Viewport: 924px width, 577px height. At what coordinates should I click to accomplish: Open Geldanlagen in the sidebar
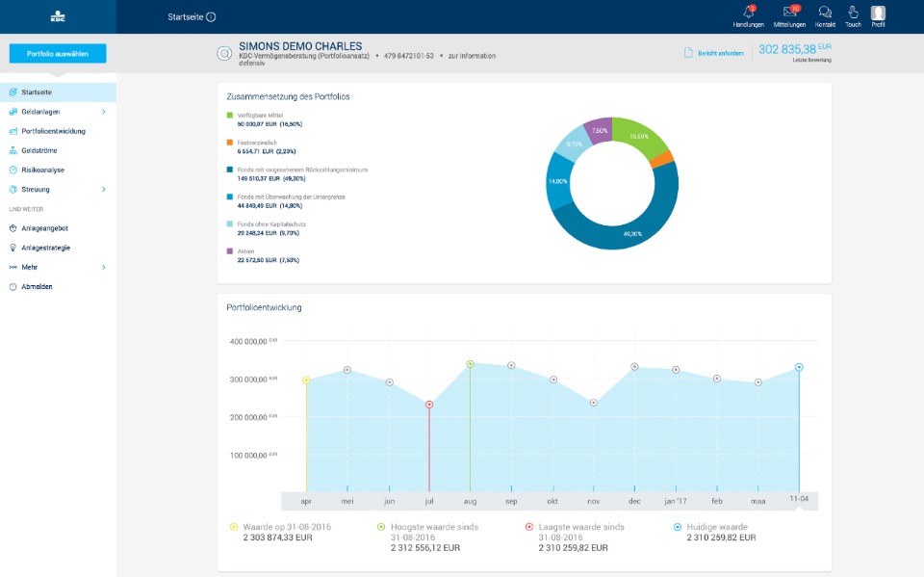pos(58,112)
